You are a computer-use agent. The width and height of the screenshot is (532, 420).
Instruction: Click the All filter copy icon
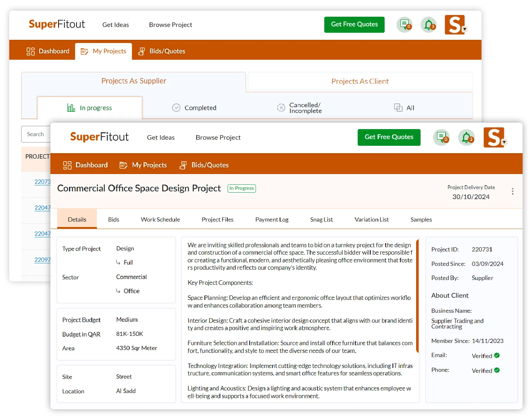(x=398, y=108)
